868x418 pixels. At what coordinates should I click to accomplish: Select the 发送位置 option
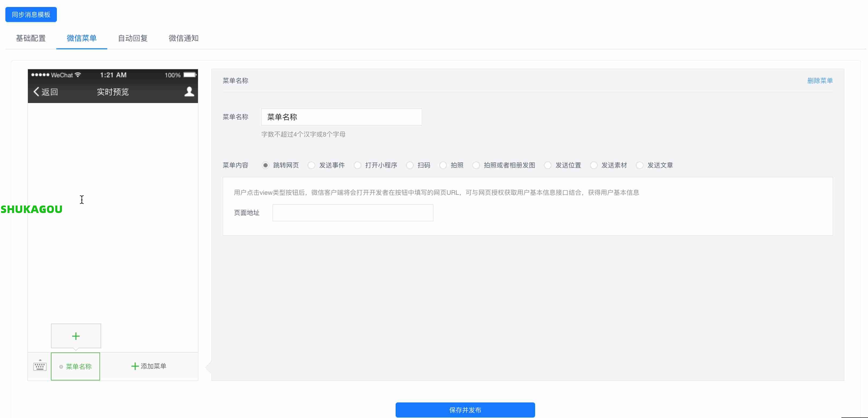[x=547, y=165]
